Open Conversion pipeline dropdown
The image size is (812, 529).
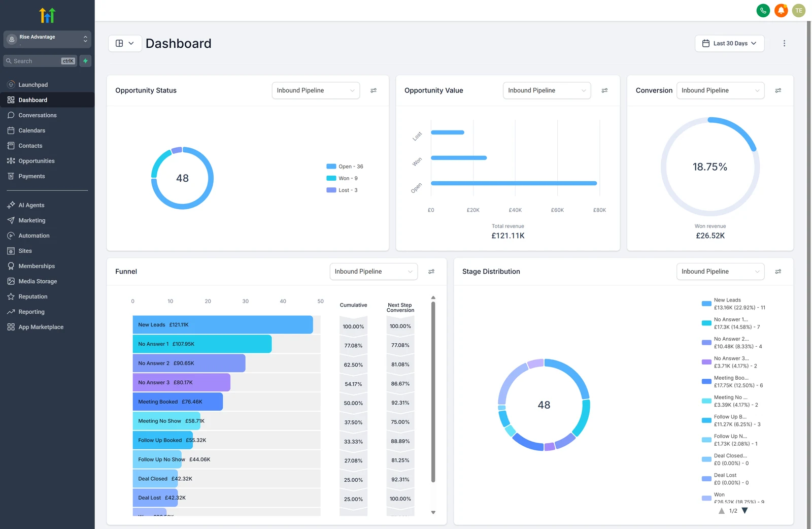click(720, 90)
